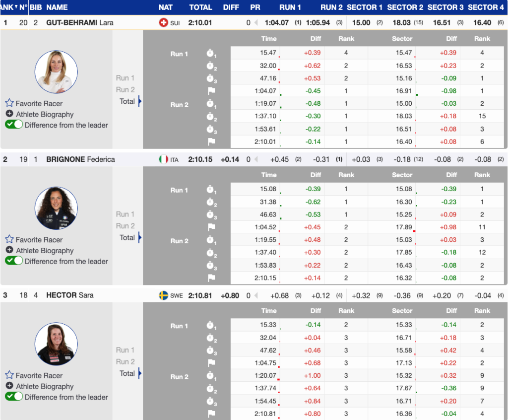Switch off Hector's Difference from the leader toggle
The height and width of the screenshot is (420, 508).
tap(14, 397)
